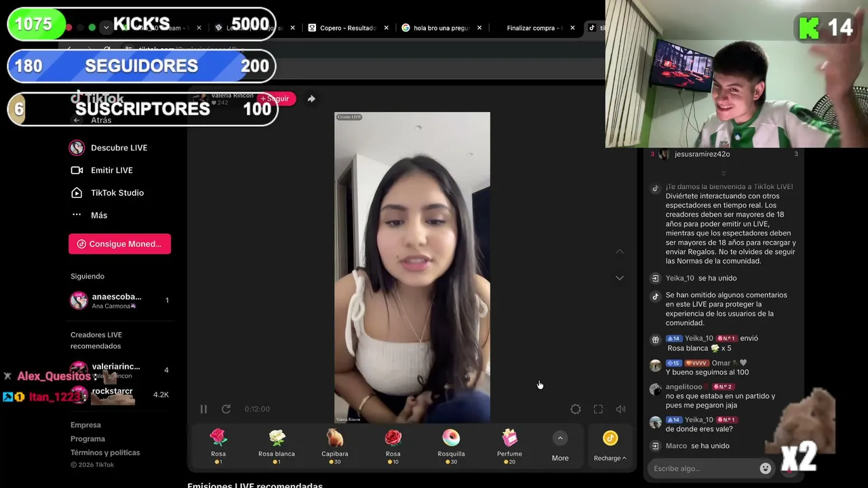The width and height of the screenshot is (868, 488).
Task: Click the 'Yeika_10 se ha unido' message
Action: click(701, 278)
